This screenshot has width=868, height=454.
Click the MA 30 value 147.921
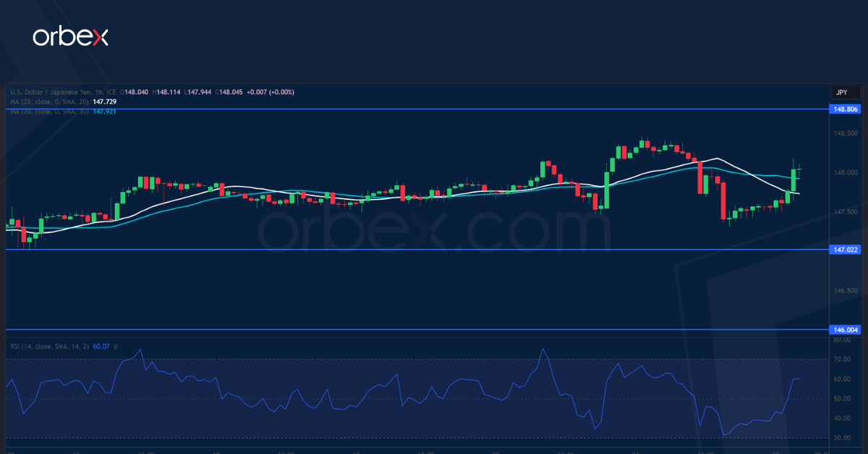click(105, 112)
